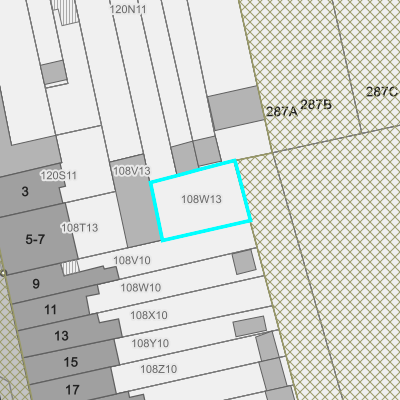This screenshot has width=400, height=400.
Task: Select building number 13
Action: click(62, 336)
